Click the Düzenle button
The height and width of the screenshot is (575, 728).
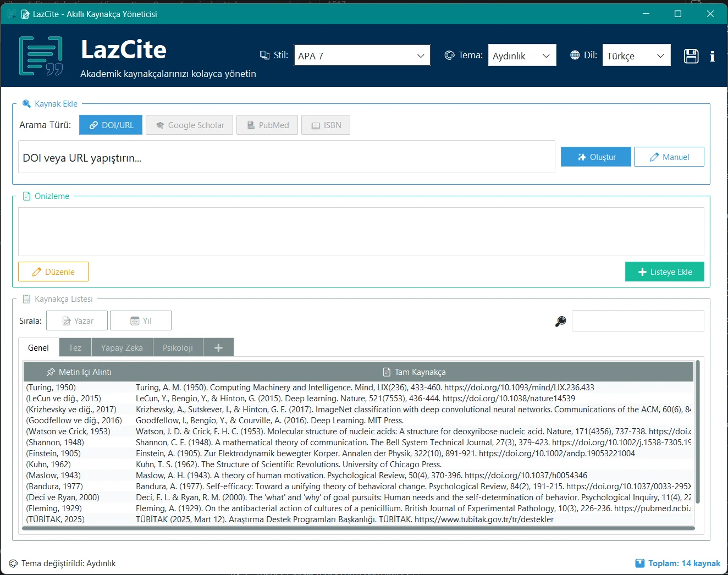(53, 272)
